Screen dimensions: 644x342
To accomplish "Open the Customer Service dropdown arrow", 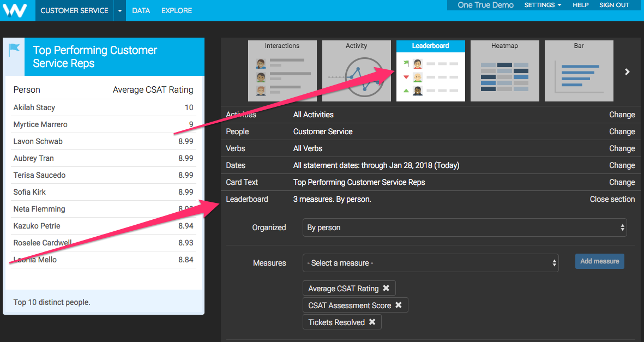I will click(x=120, y=11).
